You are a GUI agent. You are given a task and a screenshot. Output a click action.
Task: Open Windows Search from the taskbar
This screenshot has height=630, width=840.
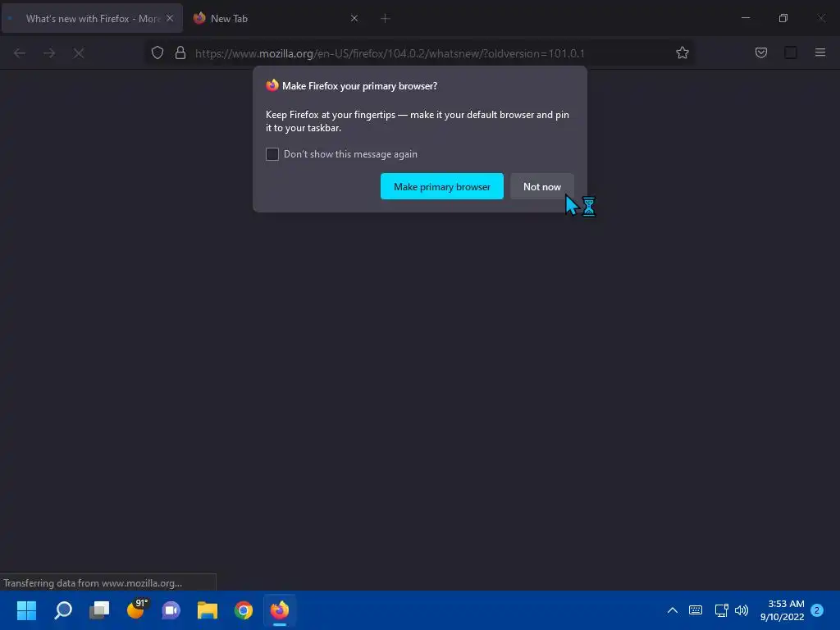tap(63, 610)
